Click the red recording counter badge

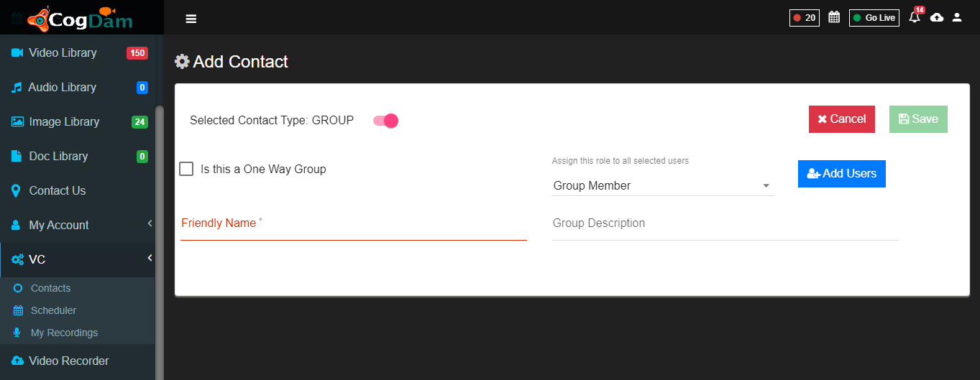805,17
